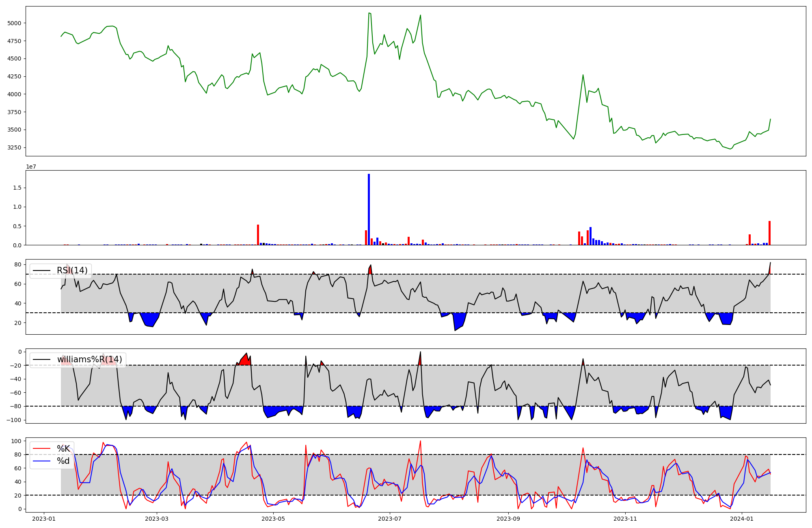Click the 1.5 tick on volume axis
Viewport: 812px width, 528px height.
click(17, 188)
